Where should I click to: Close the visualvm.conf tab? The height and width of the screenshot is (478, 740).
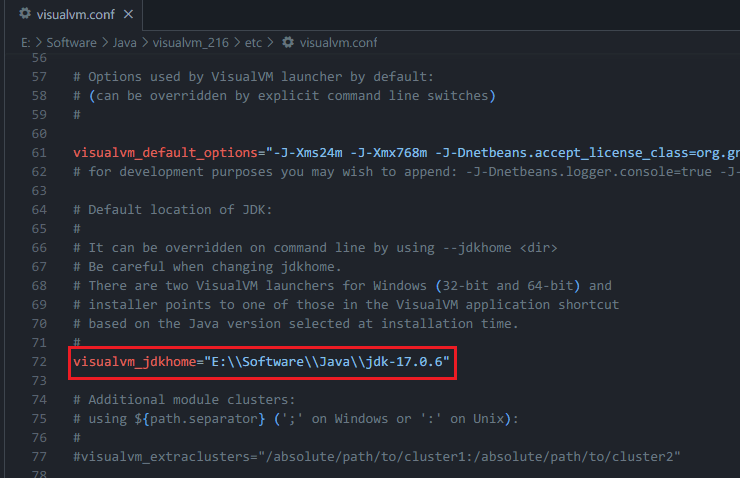tap(128, 15)
